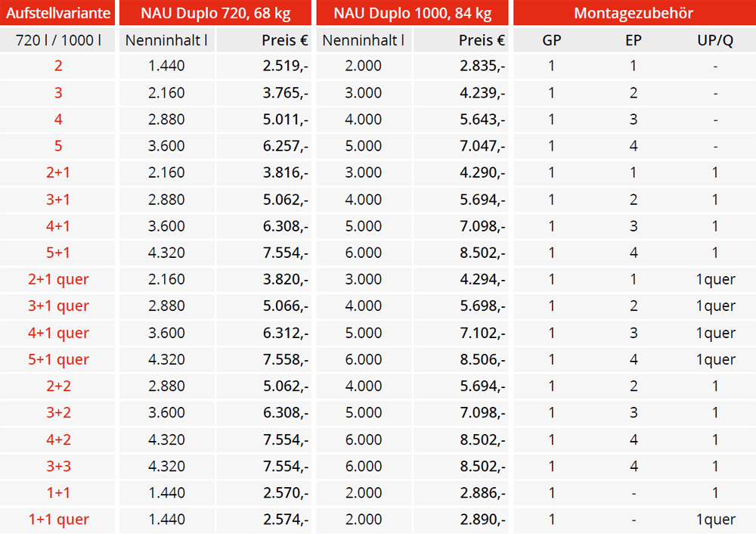Select the 2.570,- price cell
This screenshot has width=756, height=534.
286,492
